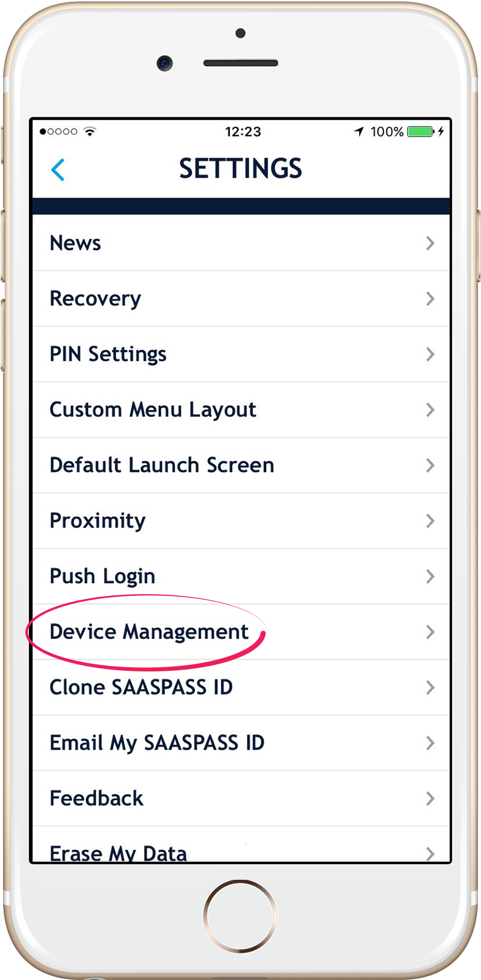
Task: Choose Clone SAASPASS ID
Action: point(241,688)
